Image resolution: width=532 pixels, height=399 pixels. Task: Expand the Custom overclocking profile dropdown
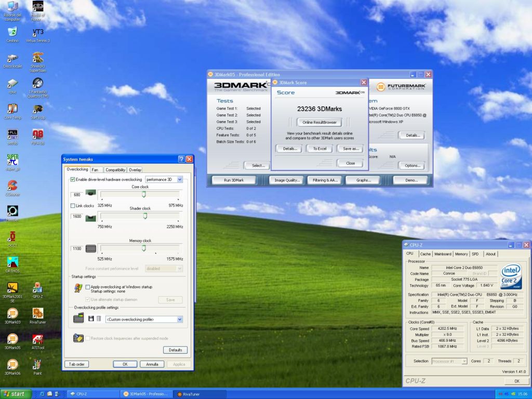click(x=180, y=320)
